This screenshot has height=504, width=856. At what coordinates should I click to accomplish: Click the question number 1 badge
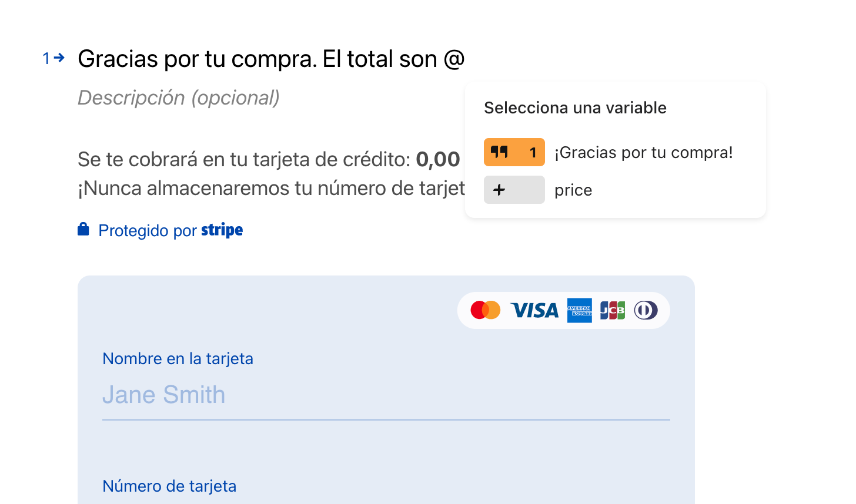tap(46, 58)
